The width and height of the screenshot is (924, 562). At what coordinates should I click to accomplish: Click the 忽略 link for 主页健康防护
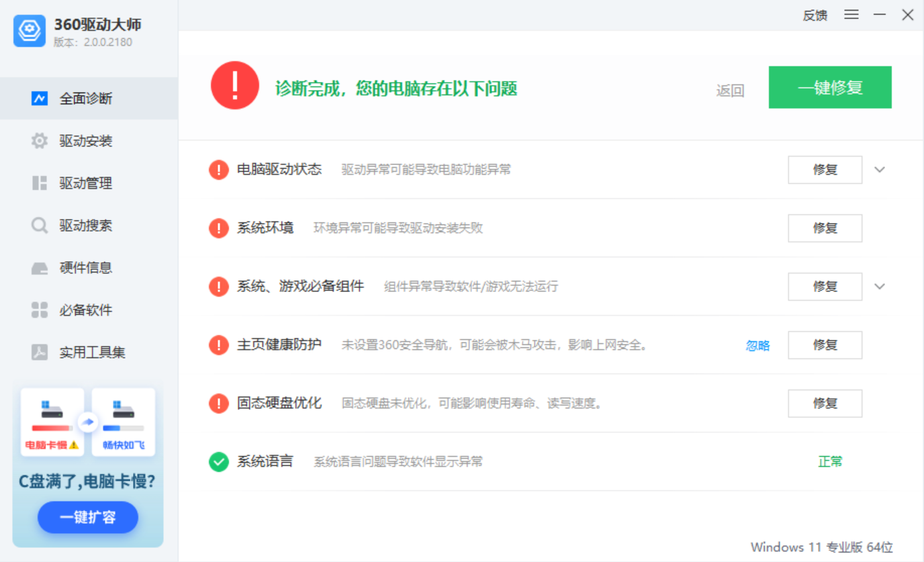click(757, 346)
